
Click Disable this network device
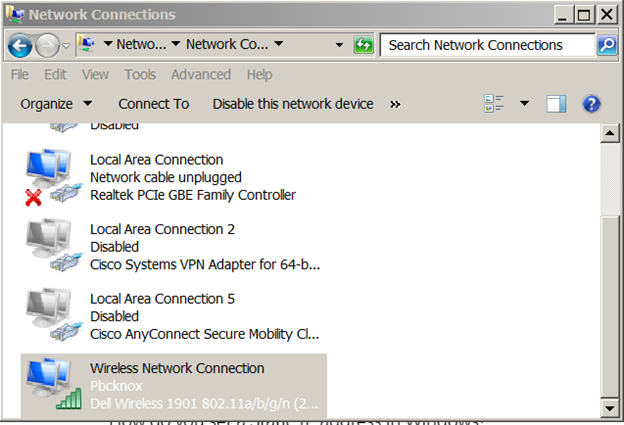pyautogui.click(x=293, y=104)
